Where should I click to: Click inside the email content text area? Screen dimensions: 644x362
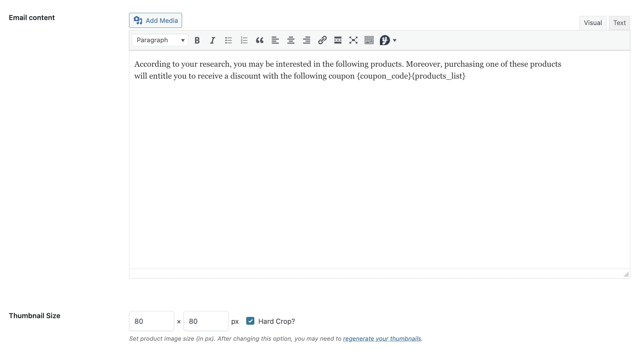(x=379, y=160)
